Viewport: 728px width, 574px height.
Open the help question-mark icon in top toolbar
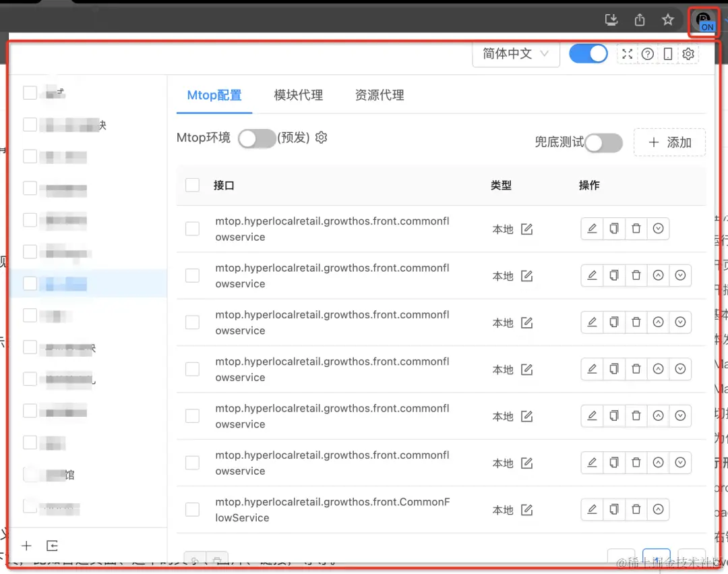point(648,53)
